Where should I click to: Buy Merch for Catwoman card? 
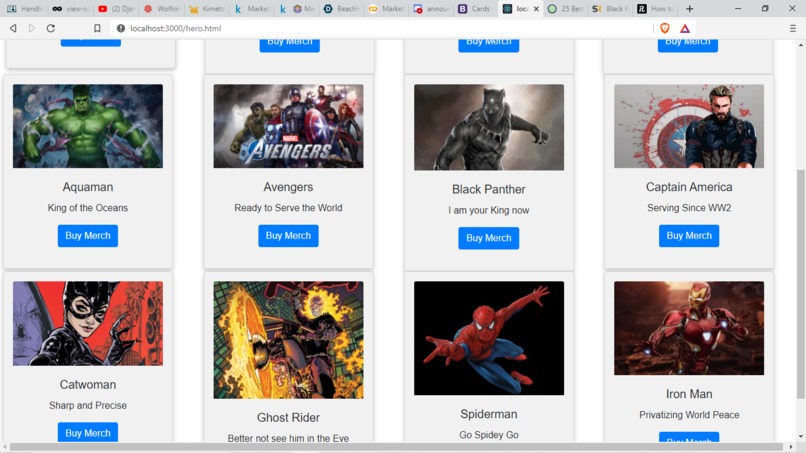coord(88,432)
